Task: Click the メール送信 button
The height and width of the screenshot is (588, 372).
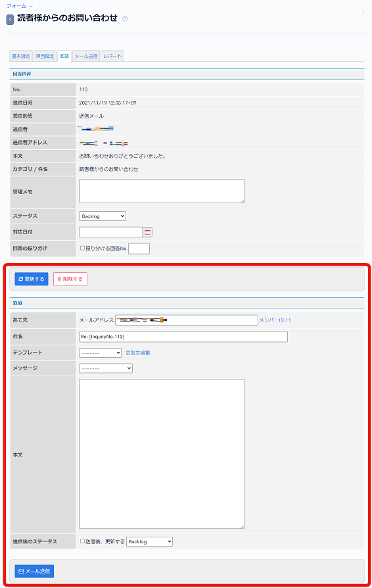Action: point(34,571)
